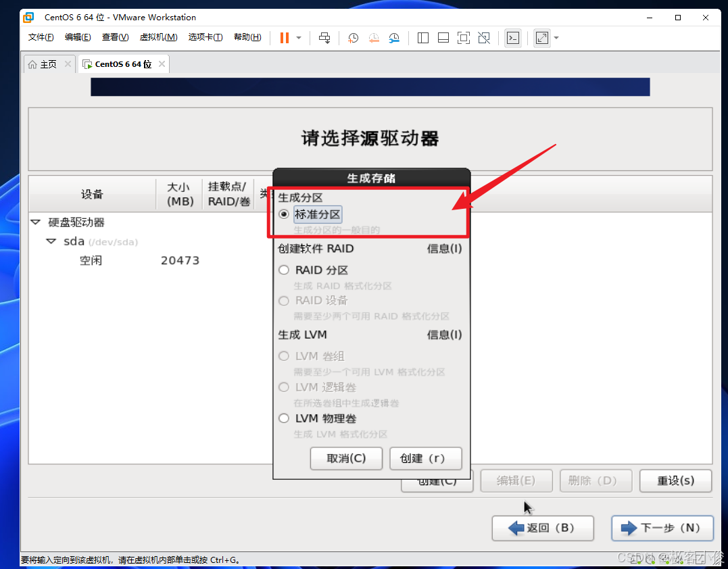Click the 大小 (MB) column header
Screen dimensions: 728x569
(x=179, y=195)
